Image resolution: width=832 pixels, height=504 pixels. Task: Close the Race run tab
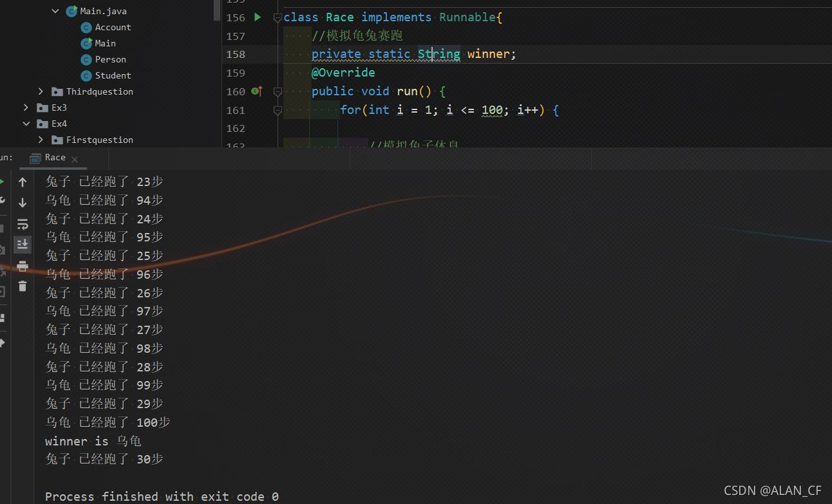(75, 159)
